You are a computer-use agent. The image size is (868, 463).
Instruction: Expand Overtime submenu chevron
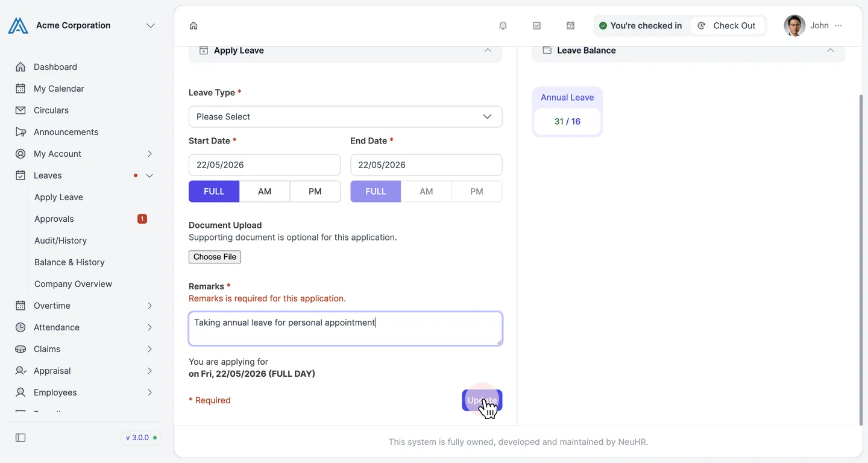coord(149,306)
